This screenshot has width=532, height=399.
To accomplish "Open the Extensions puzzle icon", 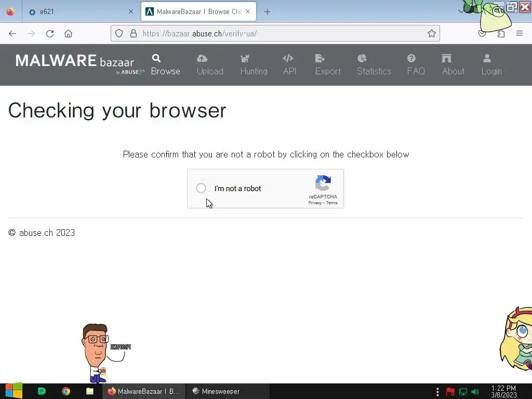I will tap(501, 34).
